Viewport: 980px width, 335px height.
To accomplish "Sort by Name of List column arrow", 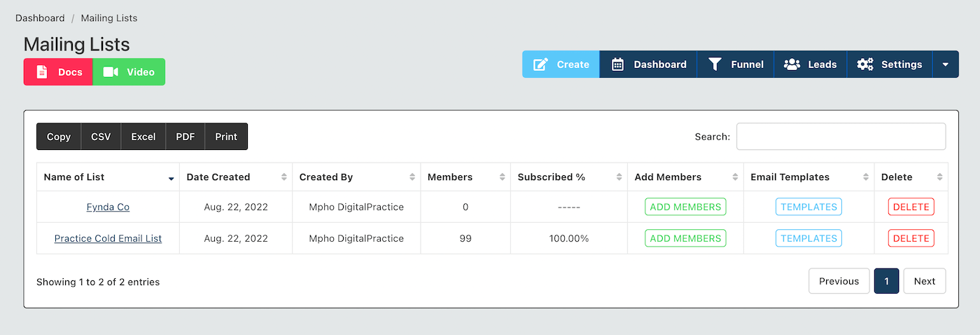I will (x=171, y=178).
